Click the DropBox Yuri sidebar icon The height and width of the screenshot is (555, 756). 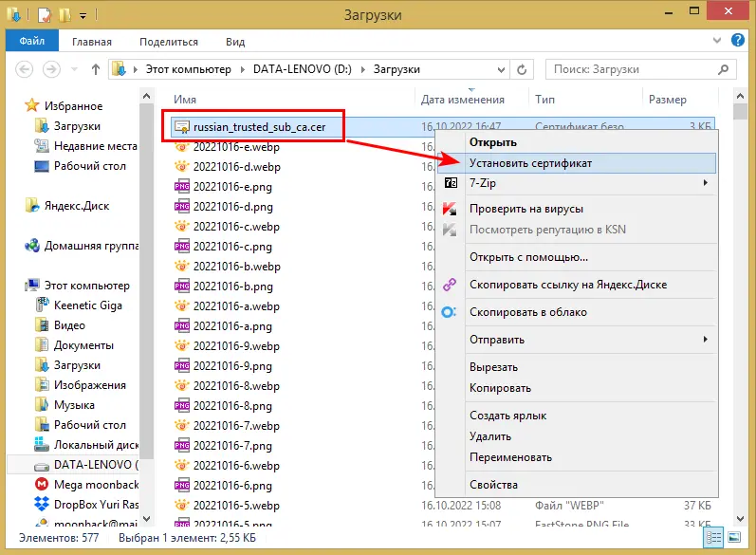(x=42, y=504)
